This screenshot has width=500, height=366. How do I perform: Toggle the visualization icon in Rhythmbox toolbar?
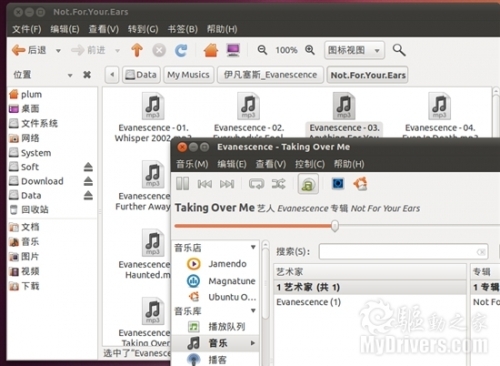coord(338,183)
